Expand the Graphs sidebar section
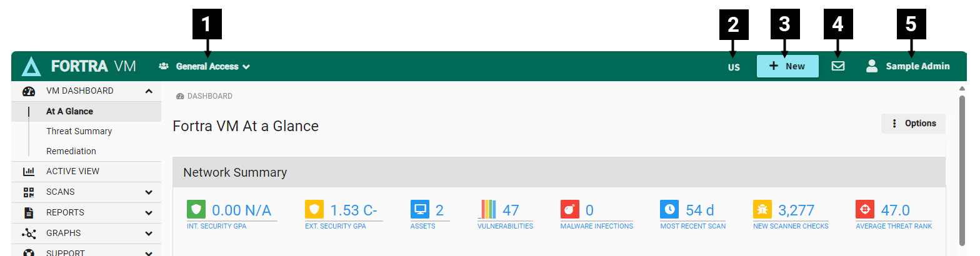Viewport: 980px width, 256px height. pos(149,234)
